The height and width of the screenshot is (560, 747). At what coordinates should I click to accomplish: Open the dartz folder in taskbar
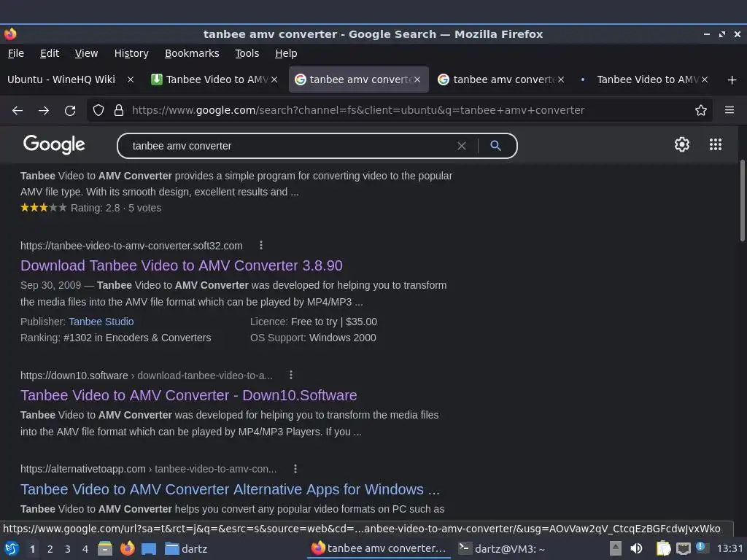coord(186,548)
